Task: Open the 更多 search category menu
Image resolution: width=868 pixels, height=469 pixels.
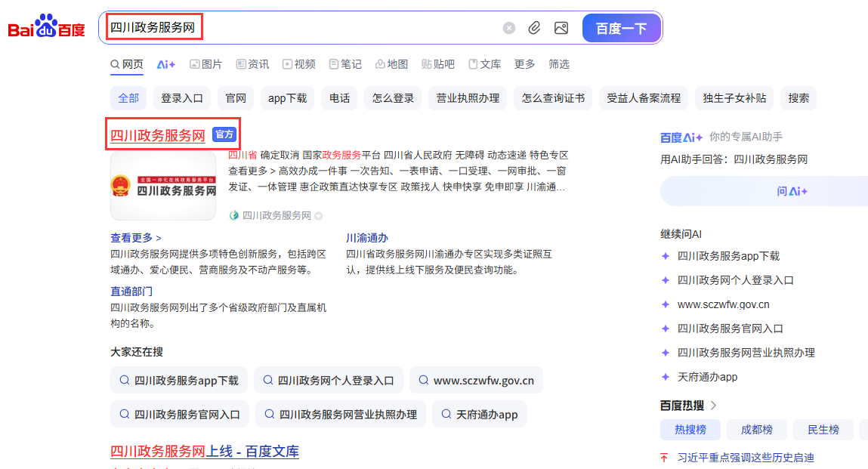Action: pyautogui.click(x=524, y=64)
